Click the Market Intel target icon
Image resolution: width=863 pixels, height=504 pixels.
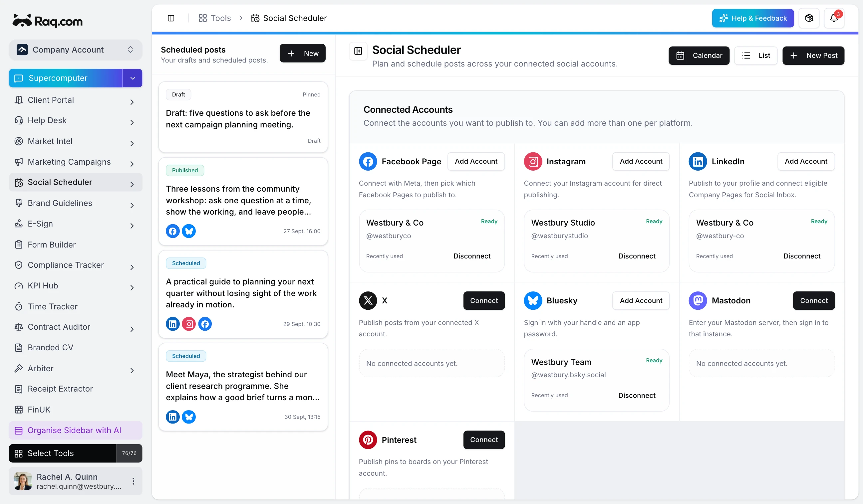click(x=19, y=141)
